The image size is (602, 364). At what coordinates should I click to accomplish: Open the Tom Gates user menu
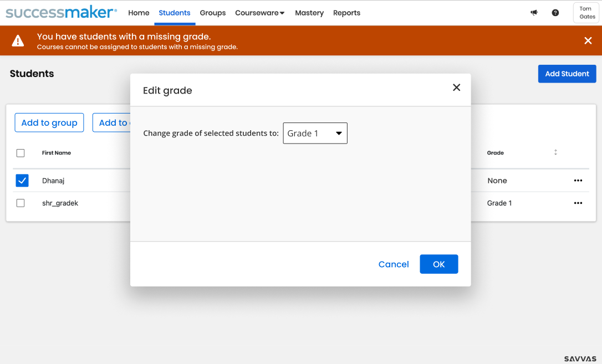click(x=586, y=13)
